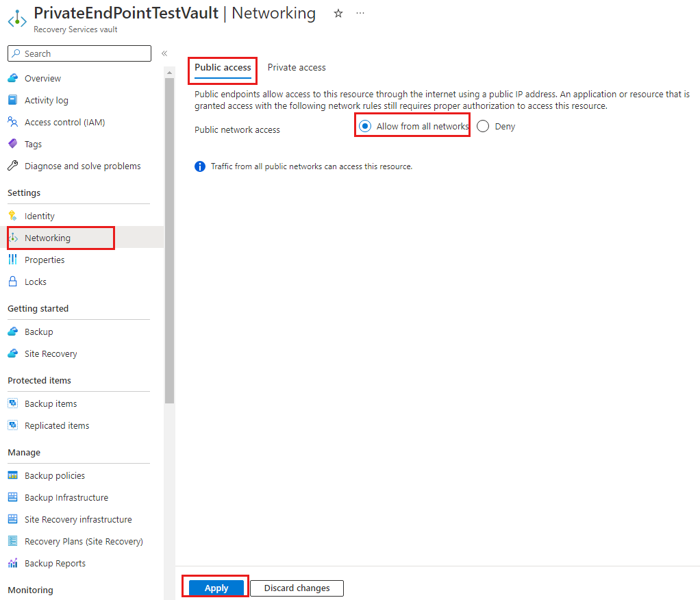Click the Backup policies icon
The height and width of the screenshot is (600, 700).
tap(13, 475)
